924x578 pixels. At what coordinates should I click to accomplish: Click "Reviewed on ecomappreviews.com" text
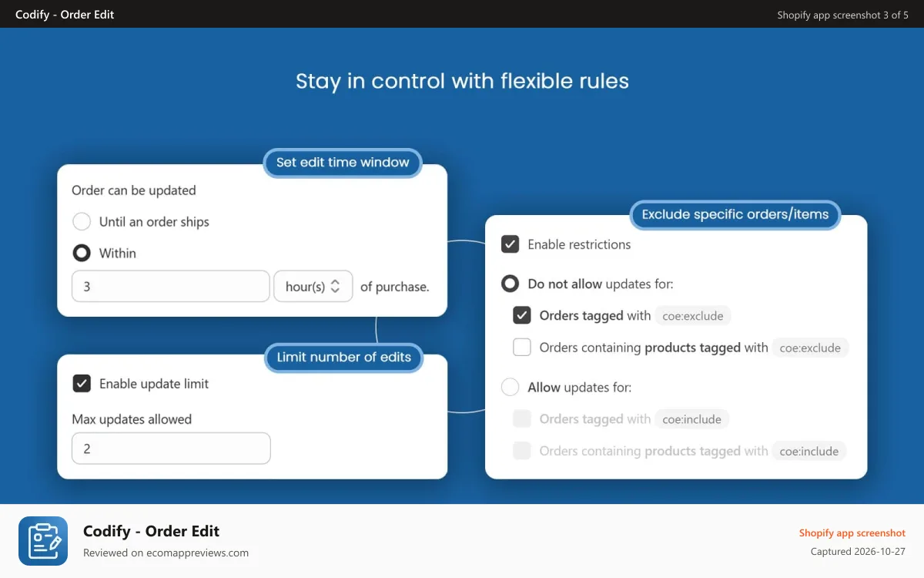(x=166, y=553)
